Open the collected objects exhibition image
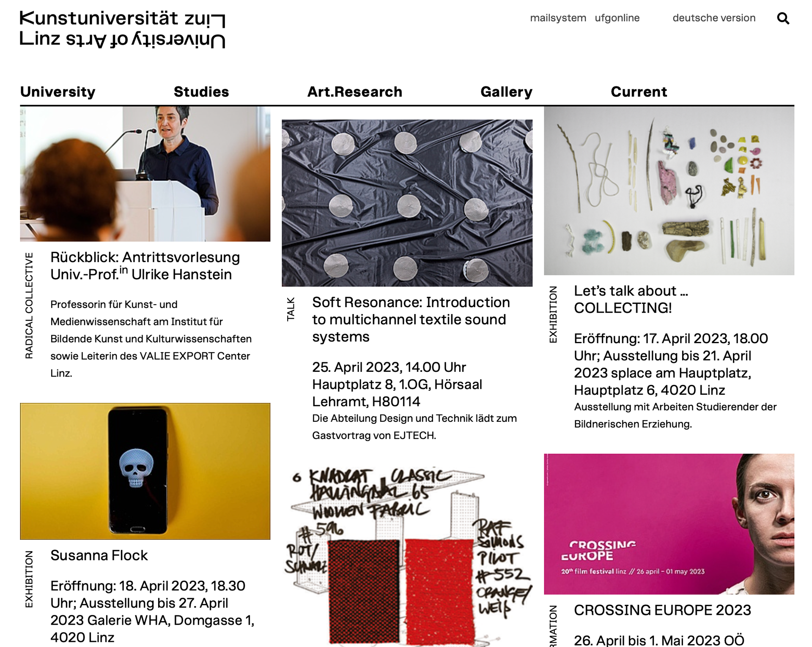Screen dimensions: 812x647 pos(669,191)
